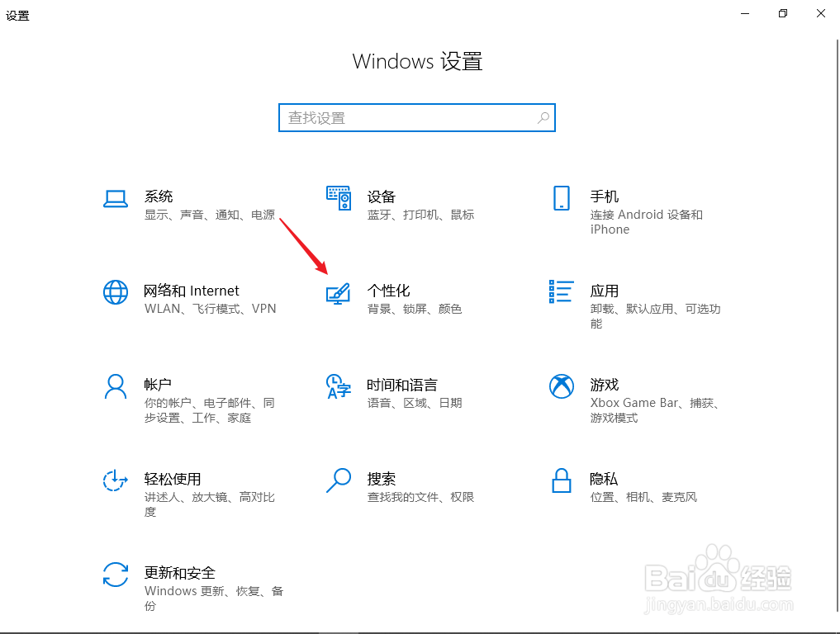Select the 隐私 heading
The height and width of the screenshot is (634, 840).
(604, 479)
